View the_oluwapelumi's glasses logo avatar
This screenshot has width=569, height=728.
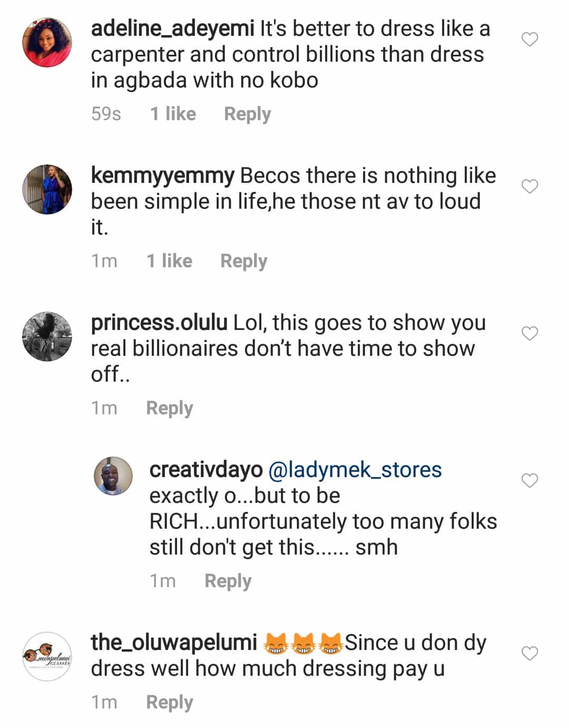pos(47,656)
